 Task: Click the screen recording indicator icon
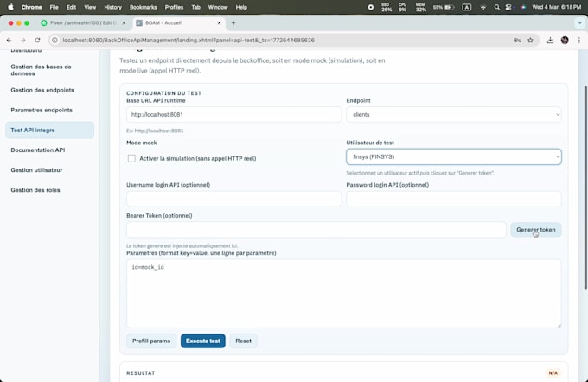pyautogui.click(x=370, y=7)
